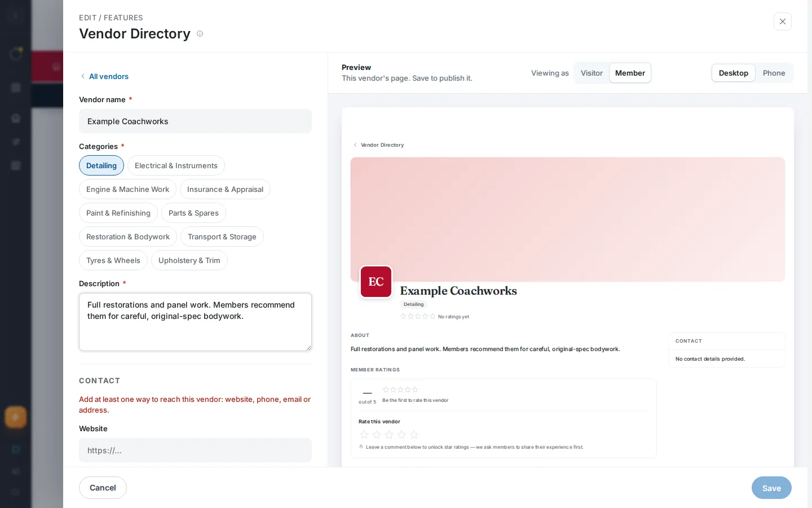Select the Engine & Machine Work category
This screenshot has height=508, width=812.
[x=127, y=189]
